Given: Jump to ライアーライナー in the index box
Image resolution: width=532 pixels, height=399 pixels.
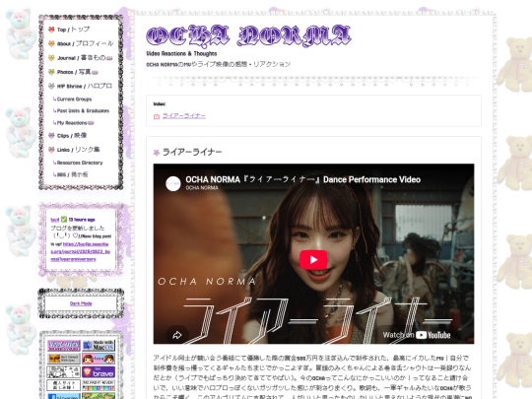Looking at the screenshot, I should (184, 115).
